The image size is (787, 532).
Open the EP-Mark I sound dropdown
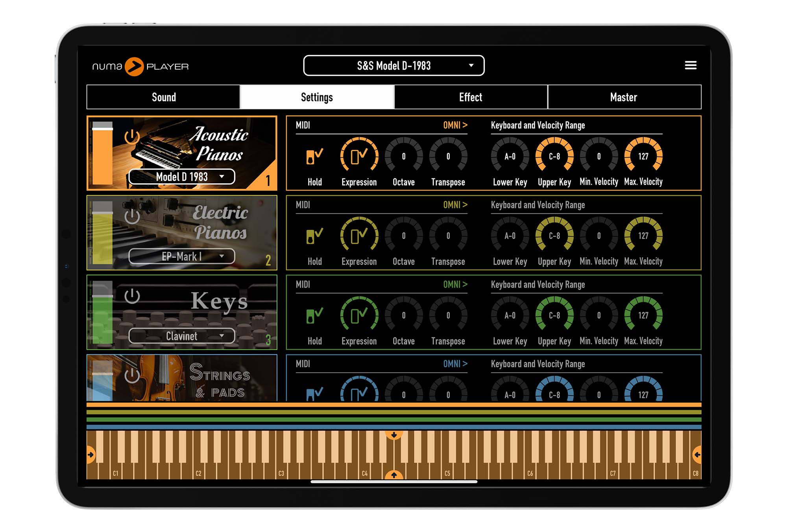pyautogui.click(x=182, y=256)
